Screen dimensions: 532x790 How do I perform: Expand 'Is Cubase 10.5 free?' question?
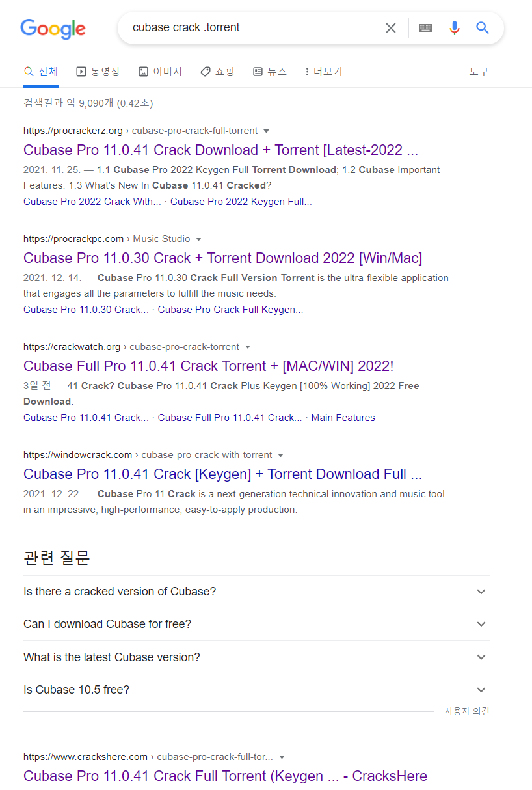pyautogui.click(x=256, y=690)
